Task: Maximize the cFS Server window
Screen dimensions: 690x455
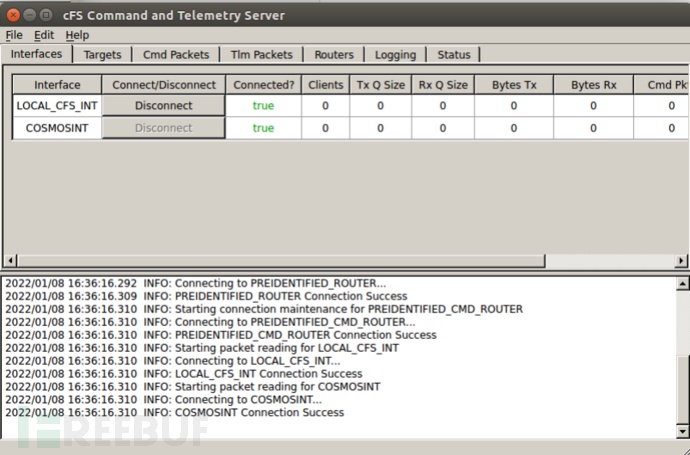Action: pos(46,15)
